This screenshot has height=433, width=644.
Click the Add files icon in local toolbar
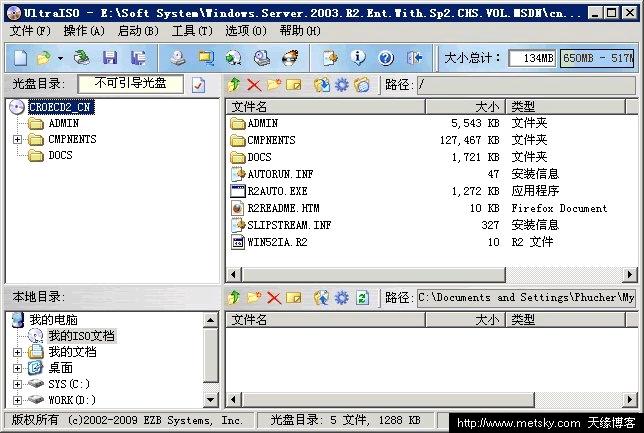[322, 297]
